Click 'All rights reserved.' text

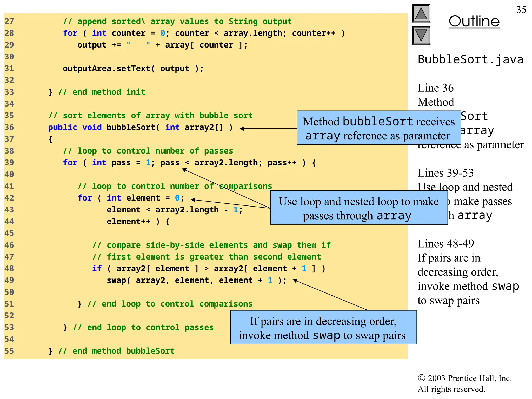pos(451,389)
